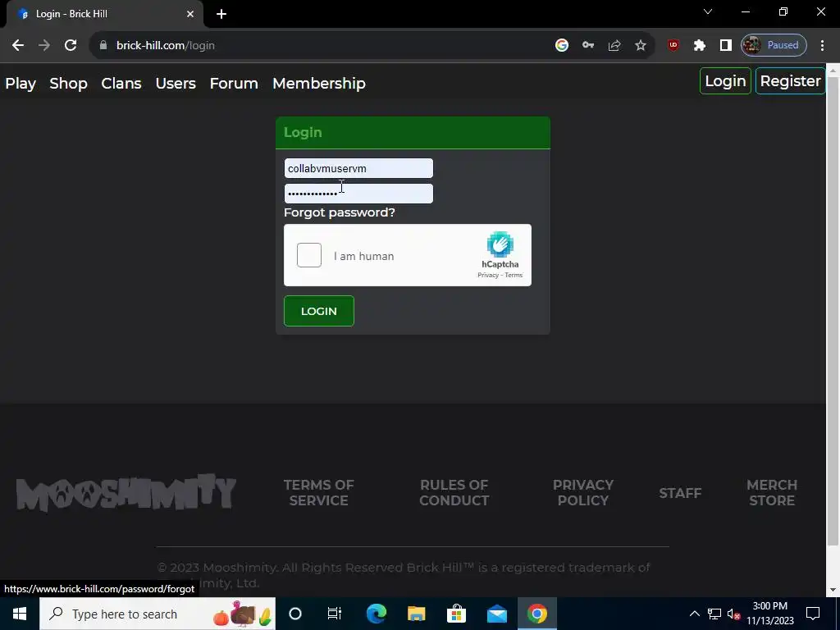Screen dimensions: 840x630
Task: Open Chrome extensions puzzle icon
Action: click(x=700, y=46)
